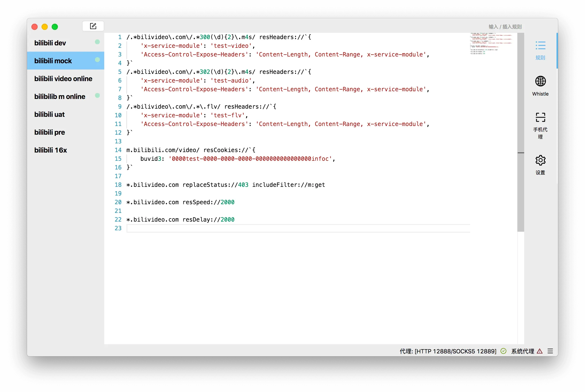Click the green proxy status check icon
585x392 pixels.
503,351
